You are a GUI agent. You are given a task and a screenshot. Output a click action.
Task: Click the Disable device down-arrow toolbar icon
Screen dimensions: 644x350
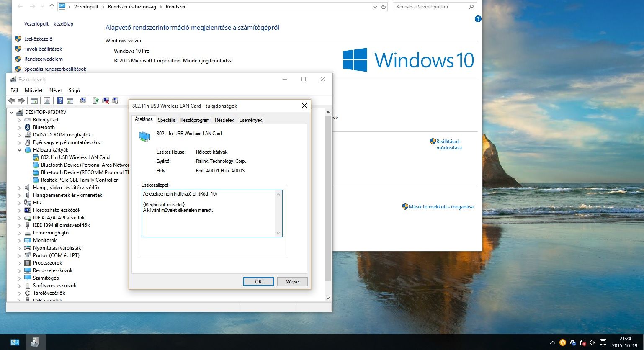(x=115, y=100)
